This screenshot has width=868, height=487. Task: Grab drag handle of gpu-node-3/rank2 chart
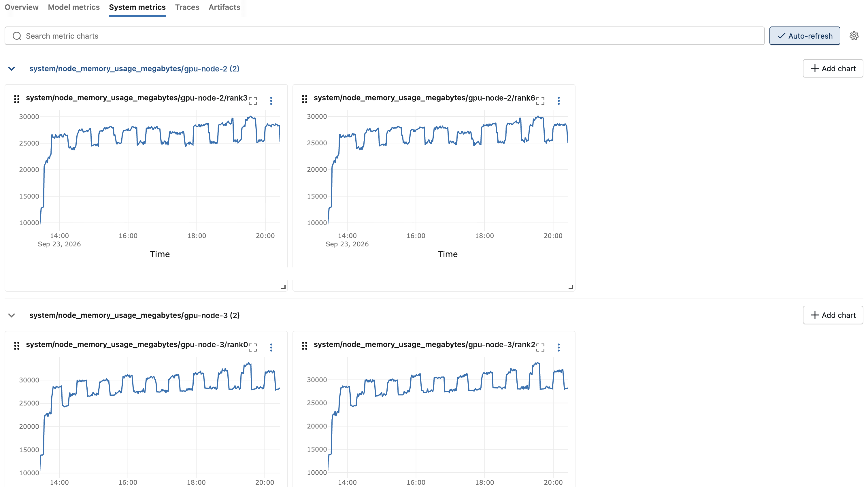pos(305,346)
